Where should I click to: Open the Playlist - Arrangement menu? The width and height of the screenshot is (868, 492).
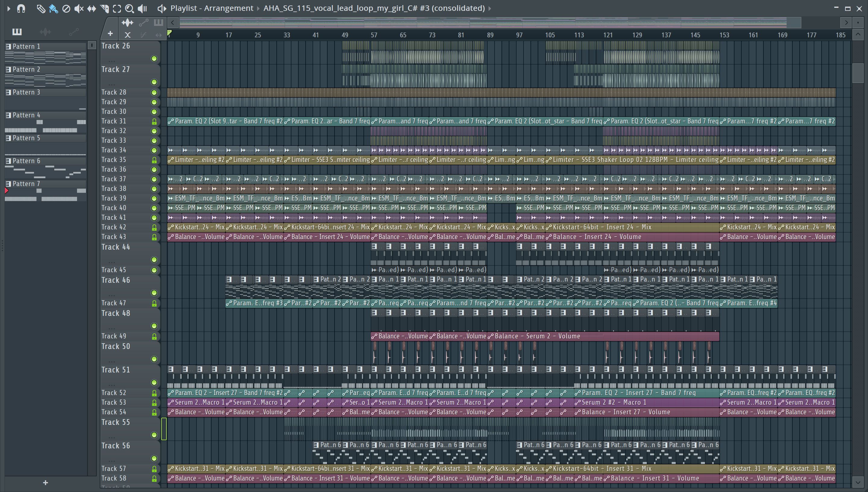pyautogui.click(x=212, y=8)
